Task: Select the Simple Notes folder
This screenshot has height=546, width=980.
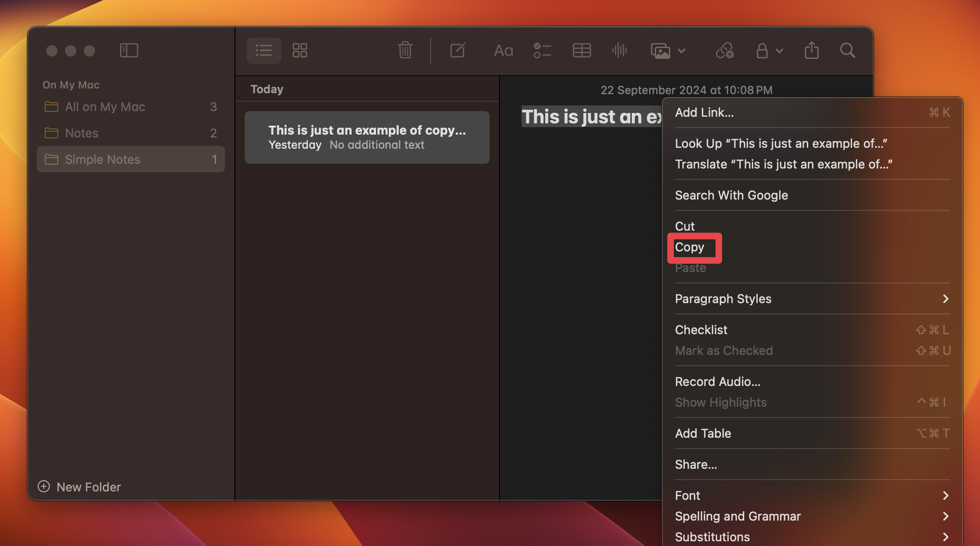Action: tap(103, 159)
